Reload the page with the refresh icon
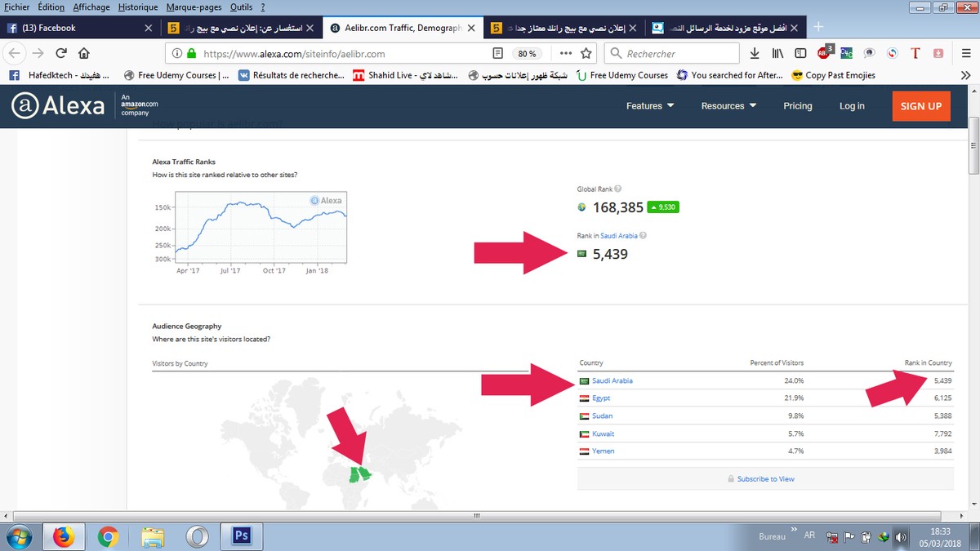980x551 pixels. 61,54
